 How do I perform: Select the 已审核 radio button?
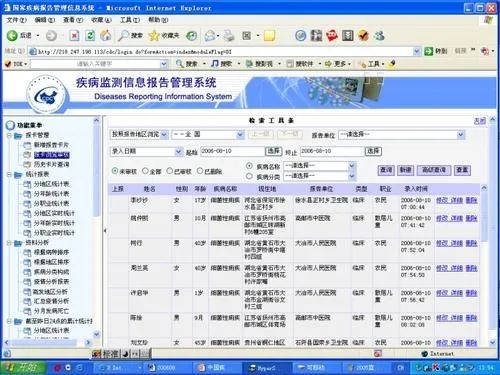click(x=170, y=171)
